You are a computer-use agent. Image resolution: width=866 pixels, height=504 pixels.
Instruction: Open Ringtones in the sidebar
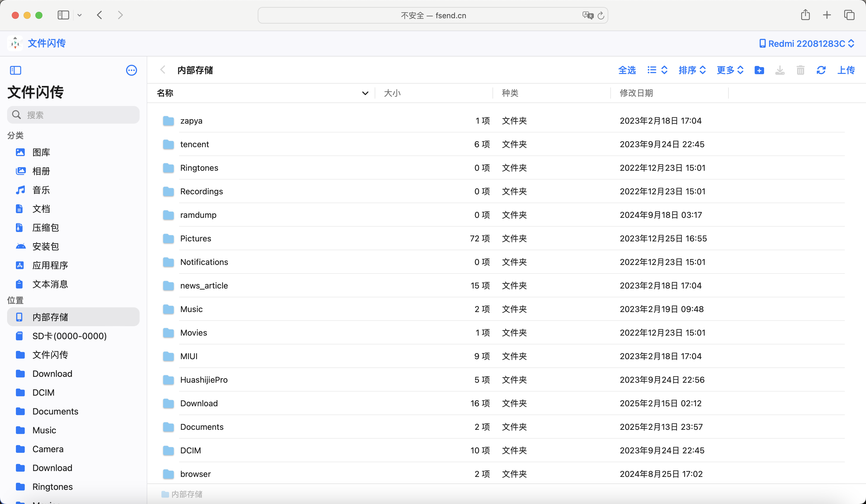(x=73, y=487)
